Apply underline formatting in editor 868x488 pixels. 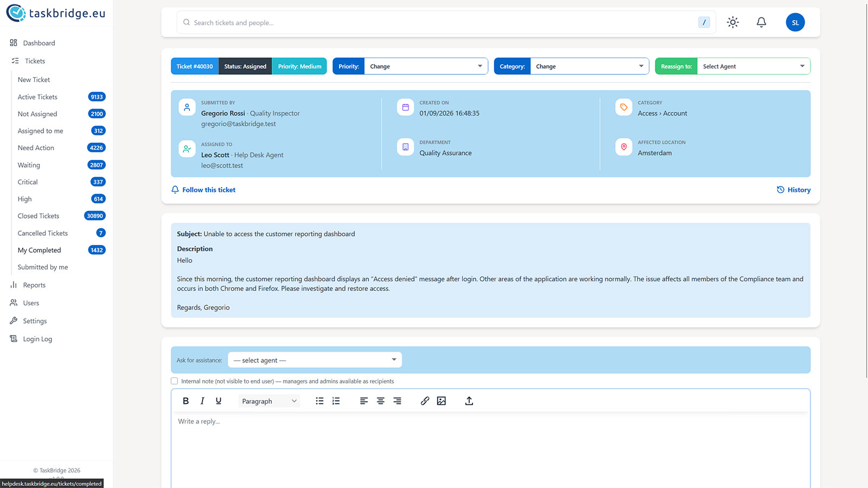pos(219,401)
